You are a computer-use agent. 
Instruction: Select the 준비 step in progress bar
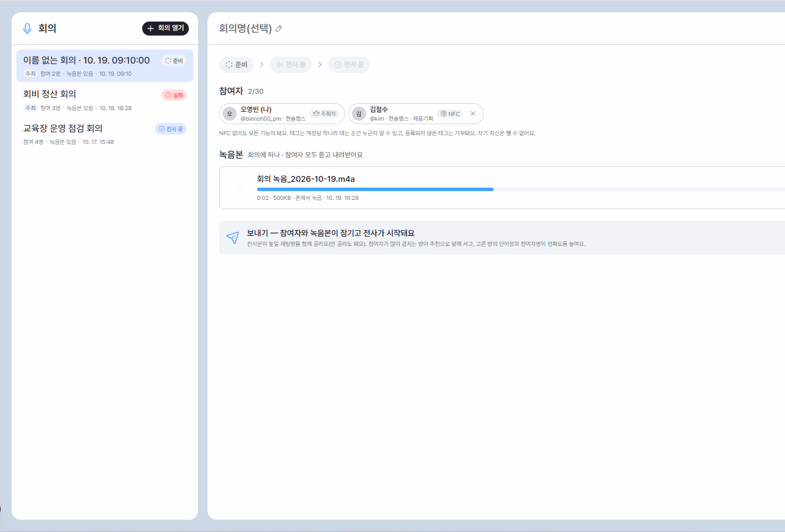237,65
